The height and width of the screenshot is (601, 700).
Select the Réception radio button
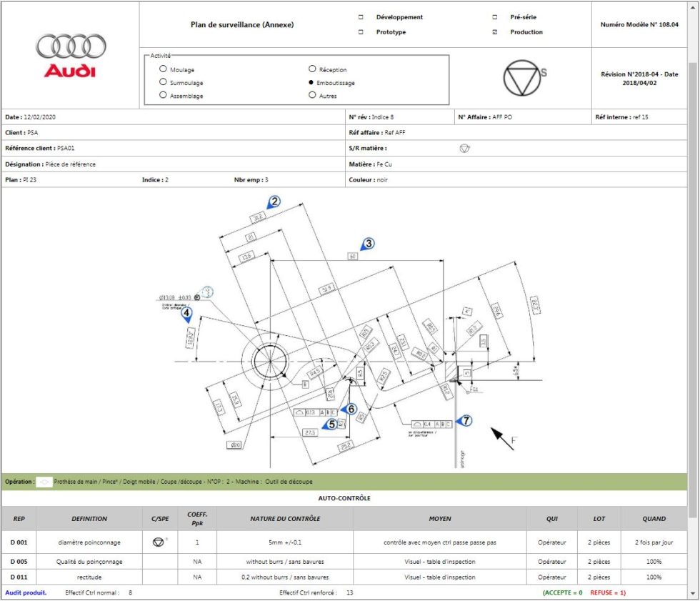[x=312, y=69]
